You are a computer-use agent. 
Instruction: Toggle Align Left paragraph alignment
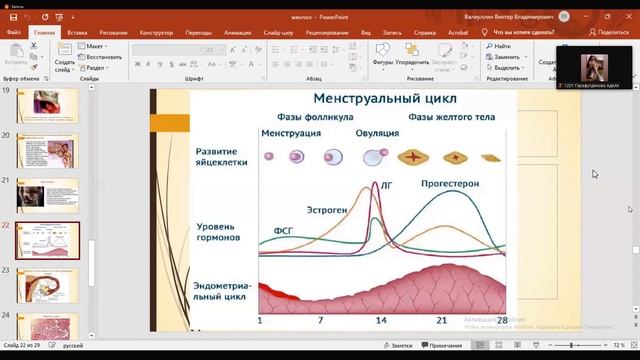[x=276, y=64]
